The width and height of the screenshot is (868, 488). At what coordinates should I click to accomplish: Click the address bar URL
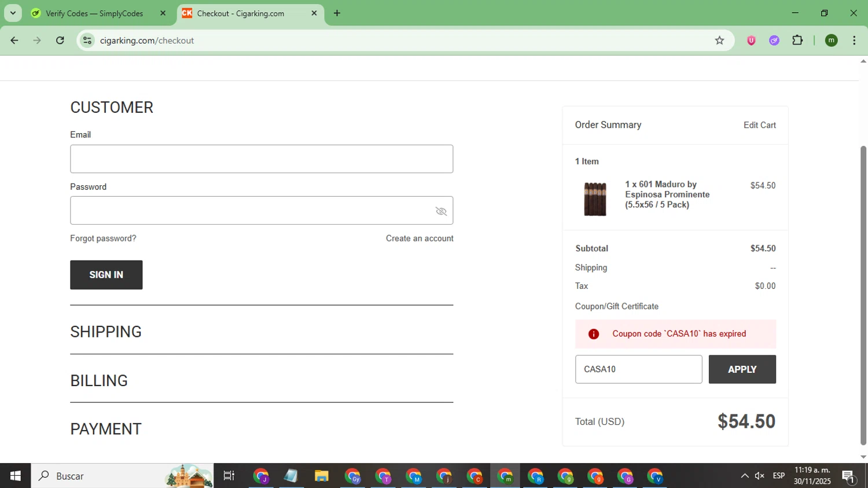coord(147,41)
